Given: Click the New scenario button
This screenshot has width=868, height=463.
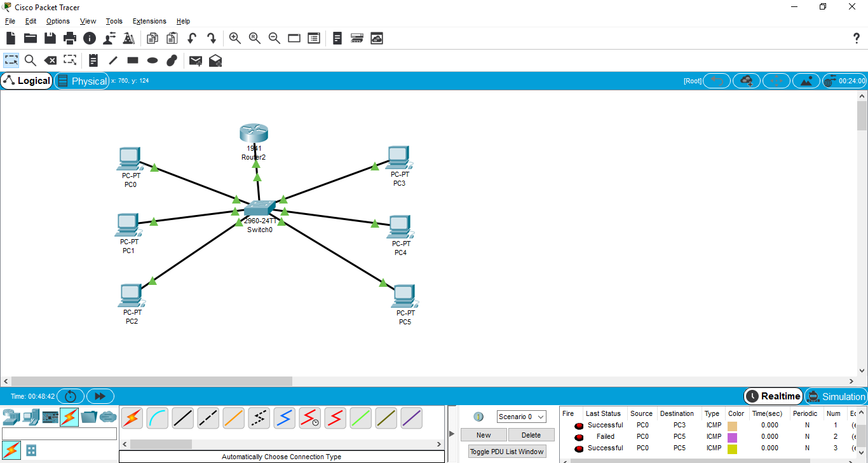Looking at the screenshot, I should point(484,435).
